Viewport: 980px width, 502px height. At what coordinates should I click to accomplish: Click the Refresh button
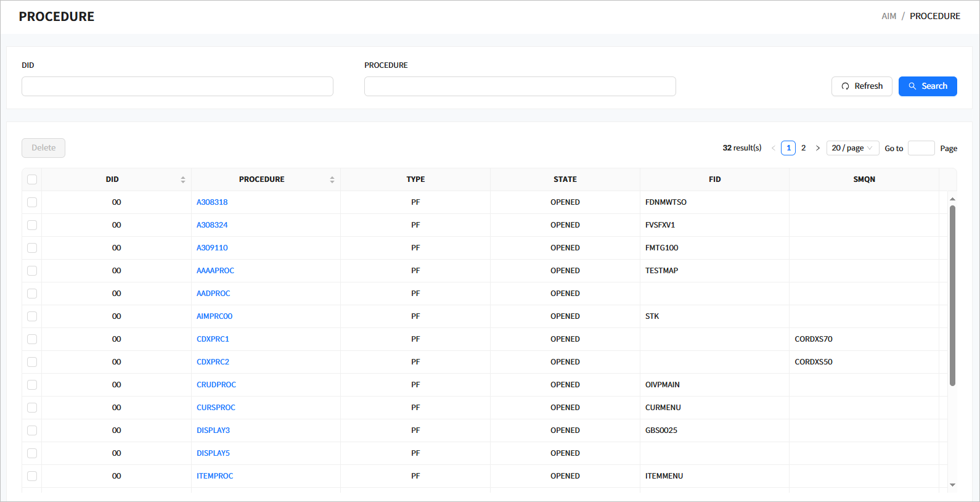coord(861,86)
